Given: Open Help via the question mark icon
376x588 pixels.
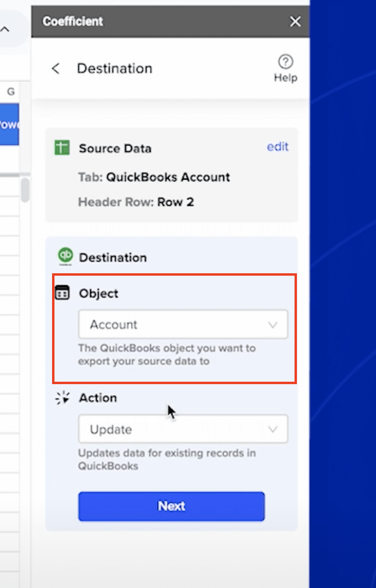Looking at the screenshot, I should pyautogui.click(x=285, y=62).
